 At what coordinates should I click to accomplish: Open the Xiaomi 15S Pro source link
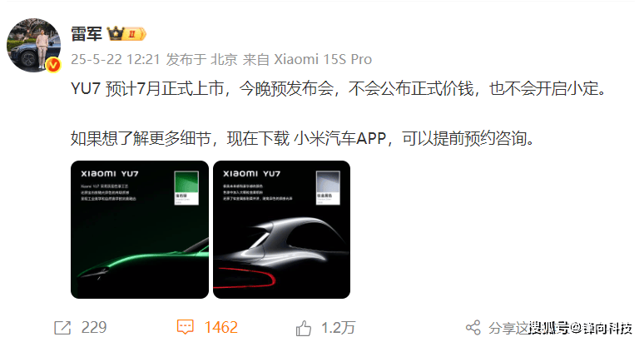[x=323, y=60]
